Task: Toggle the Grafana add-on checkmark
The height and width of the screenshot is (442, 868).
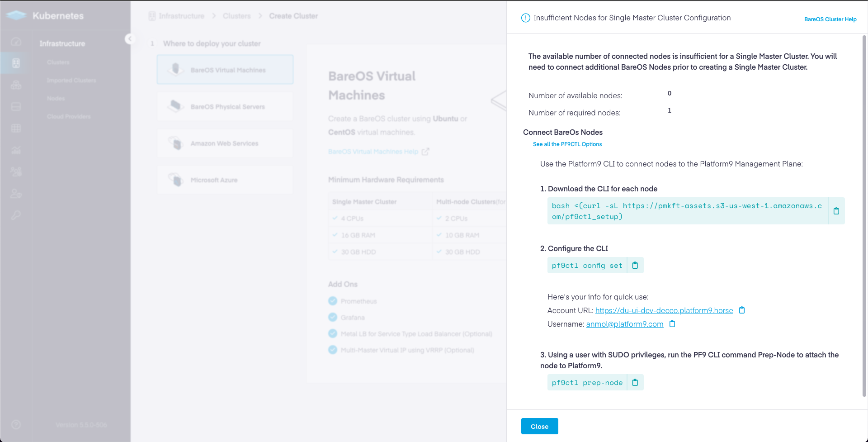Action: [333, 317]
